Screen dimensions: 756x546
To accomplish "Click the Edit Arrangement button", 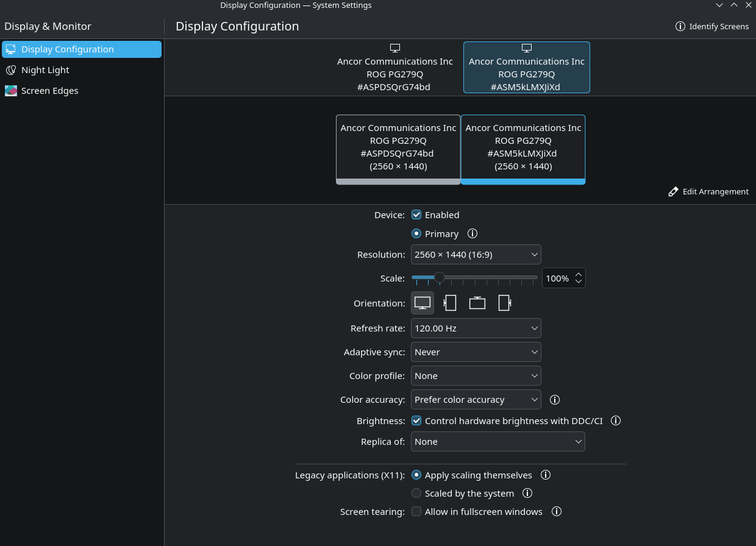I will (x=708, y=192).
